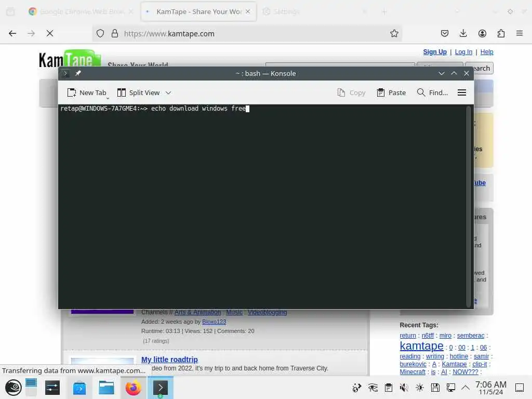Expand the Split View dropdown arrow
The width and height of the screenshot is (532, 399).
[x=168, y=92]
